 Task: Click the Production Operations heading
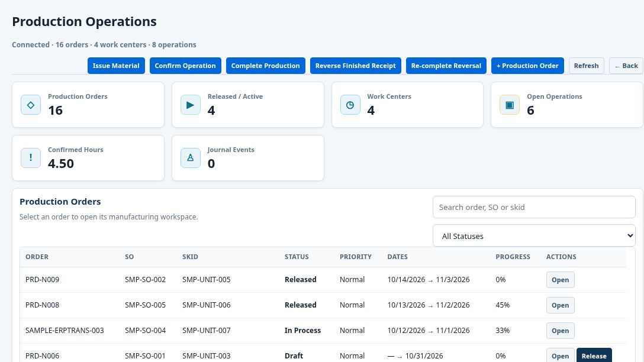pyautogui.click(x=84, y=21)
